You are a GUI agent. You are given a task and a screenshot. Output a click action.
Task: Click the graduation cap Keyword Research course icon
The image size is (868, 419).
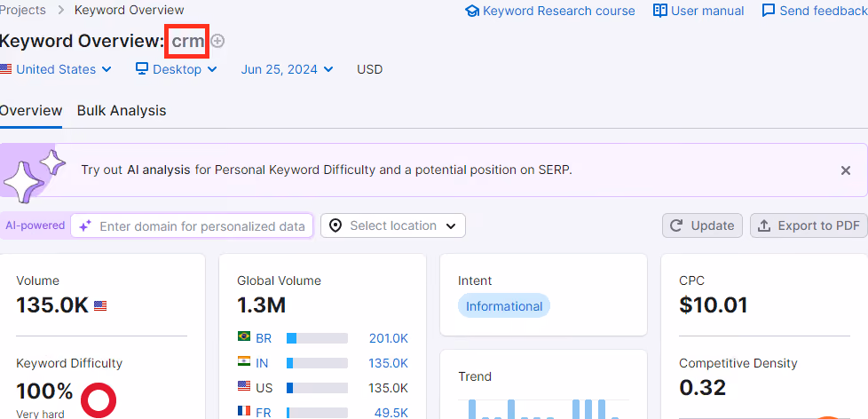[x=471, y=11]
